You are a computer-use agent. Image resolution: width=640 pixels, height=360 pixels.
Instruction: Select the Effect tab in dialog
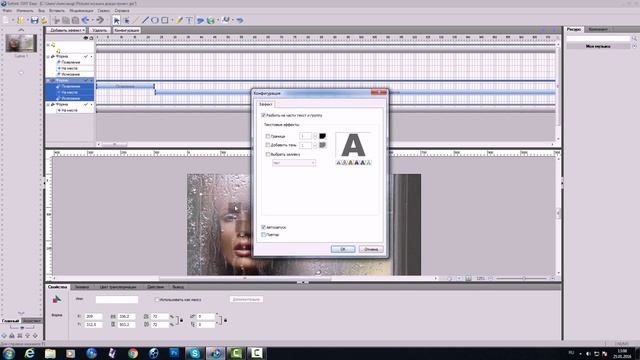[x=266, y=104]
